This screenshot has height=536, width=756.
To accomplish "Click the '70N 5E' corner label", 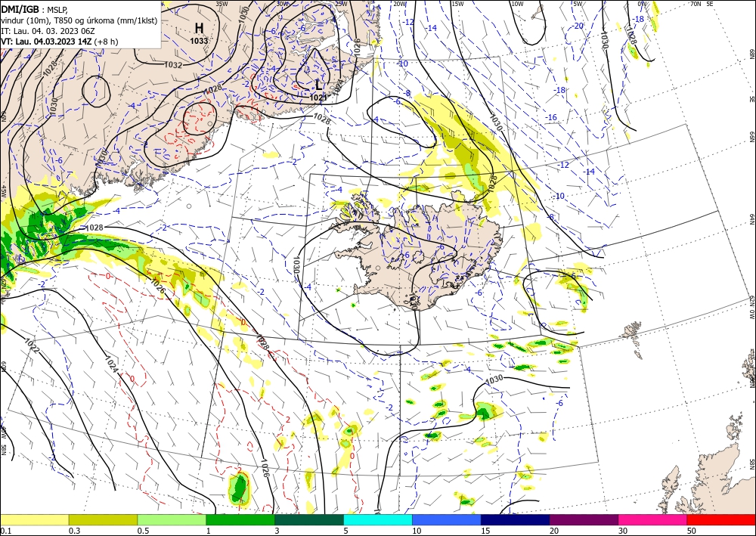I will [701, 4].
